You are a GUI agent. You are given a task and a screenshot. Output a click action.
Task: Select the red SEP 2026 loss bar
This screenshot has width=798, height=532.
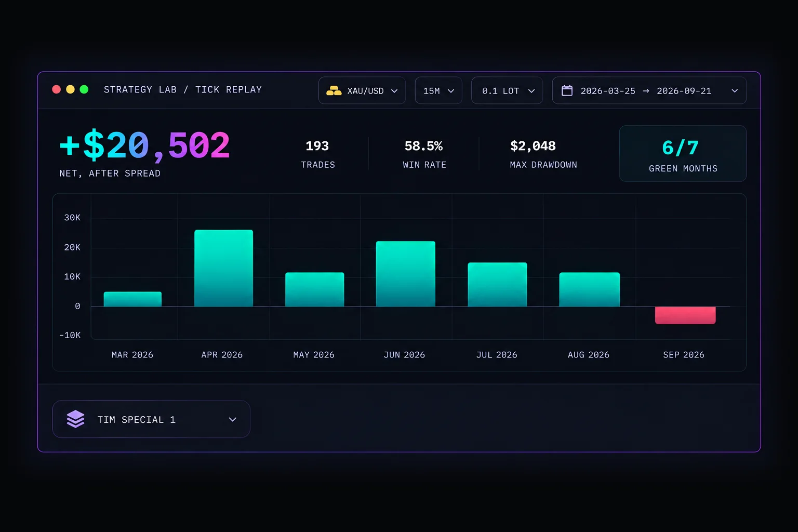(x=685, y=315)
